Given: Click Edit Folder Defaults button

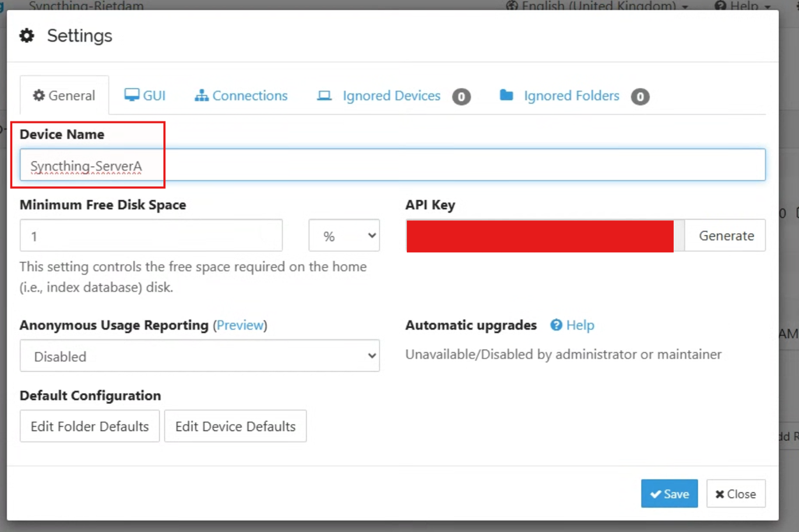Looking at the screenshot, I should (x=90, y=427).
